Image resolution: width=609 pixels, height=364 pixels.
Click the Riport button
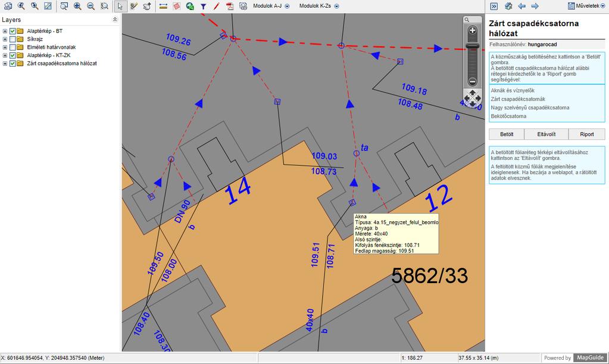[587, 134]
